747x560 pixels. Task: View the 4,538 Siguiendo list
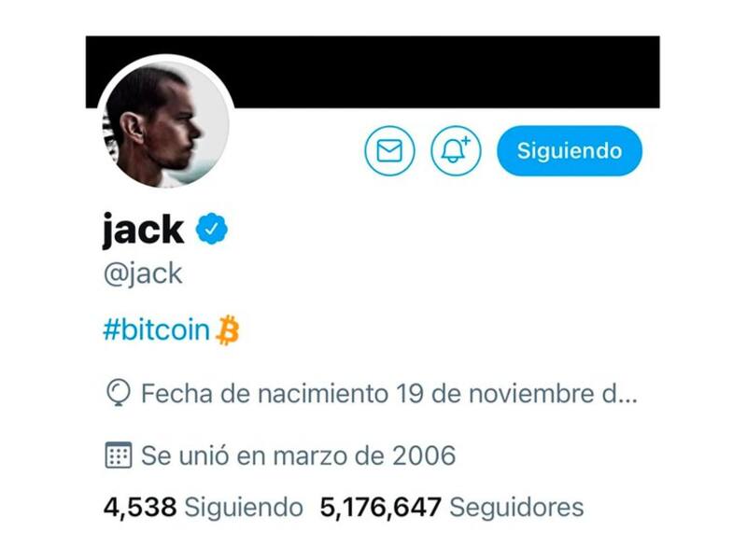(x=203, y=507)
